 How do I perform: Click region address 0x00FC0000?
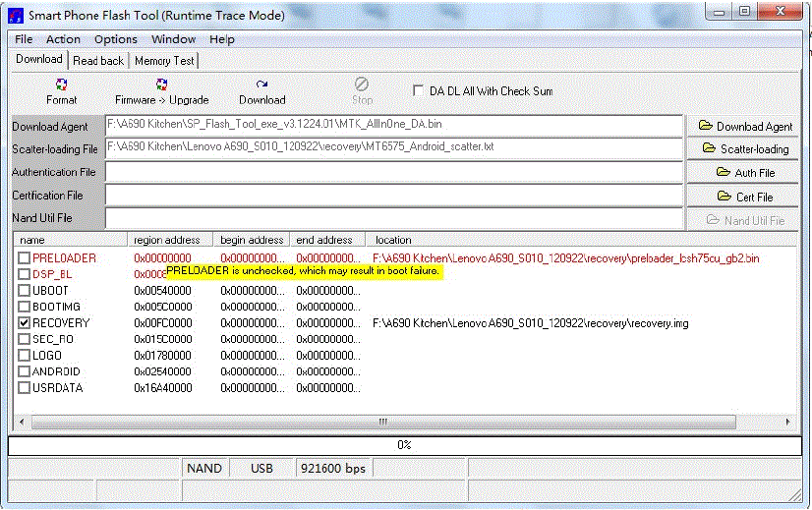click(162, 323)
